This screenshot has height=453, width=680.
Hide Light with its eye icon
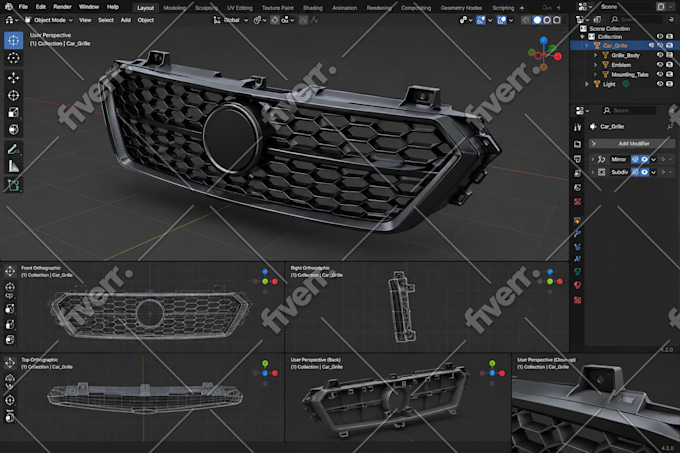(660, 84)
